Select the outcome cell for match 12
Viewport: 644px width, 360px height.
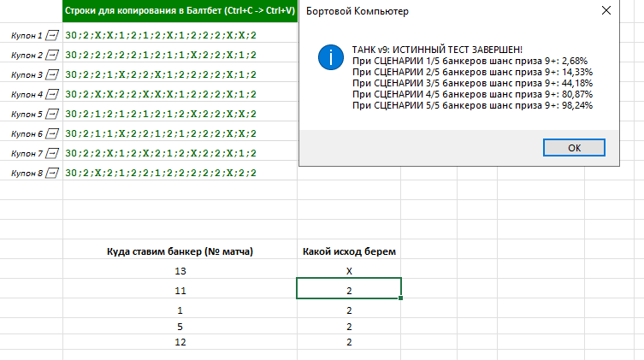(x=349, y=342)
